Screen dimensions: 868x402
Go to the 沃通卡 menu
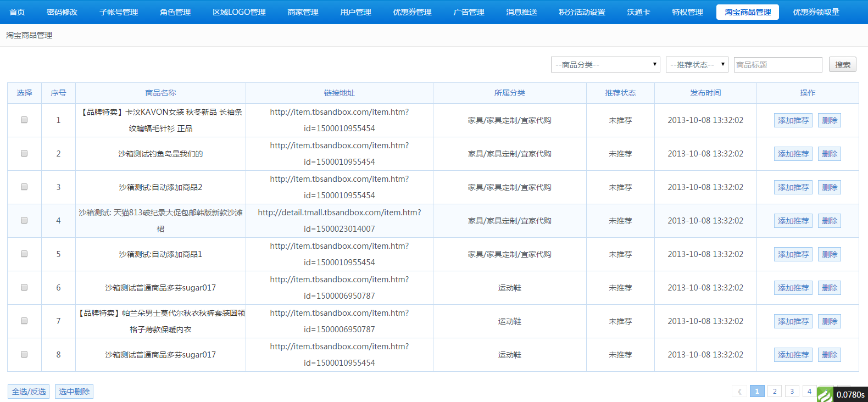638,12
